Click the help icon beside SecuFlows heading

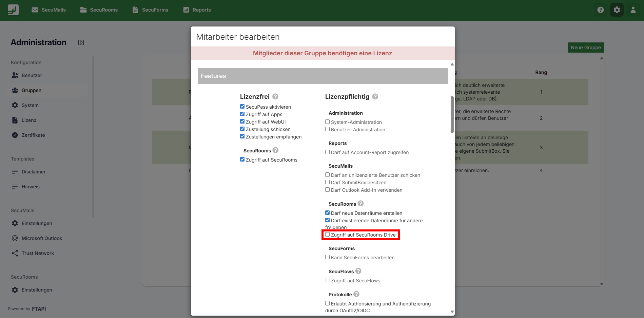(x=358, y=271)
